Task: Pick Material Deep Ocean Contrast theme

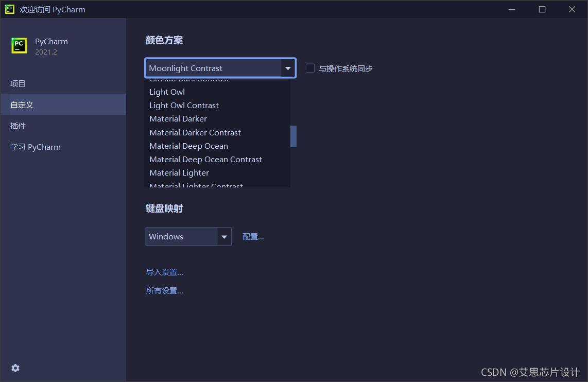Action: [217, 159]
